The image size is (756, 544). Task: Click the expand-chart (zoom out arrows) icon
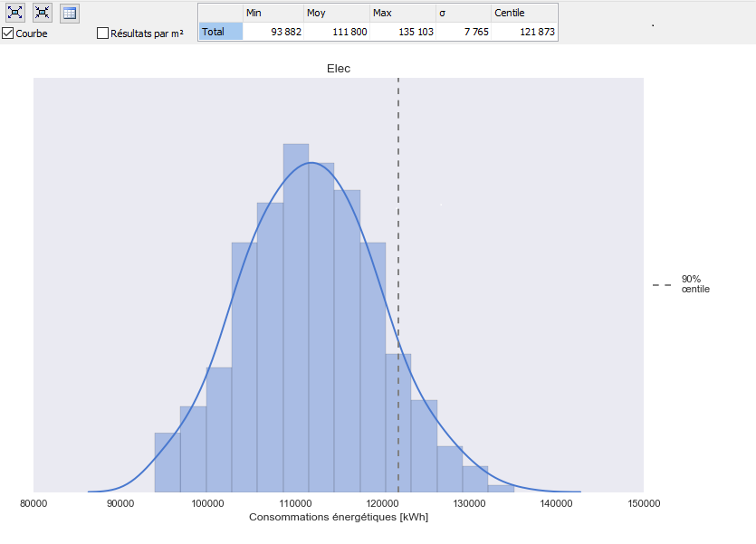click(x=15, y=13)
